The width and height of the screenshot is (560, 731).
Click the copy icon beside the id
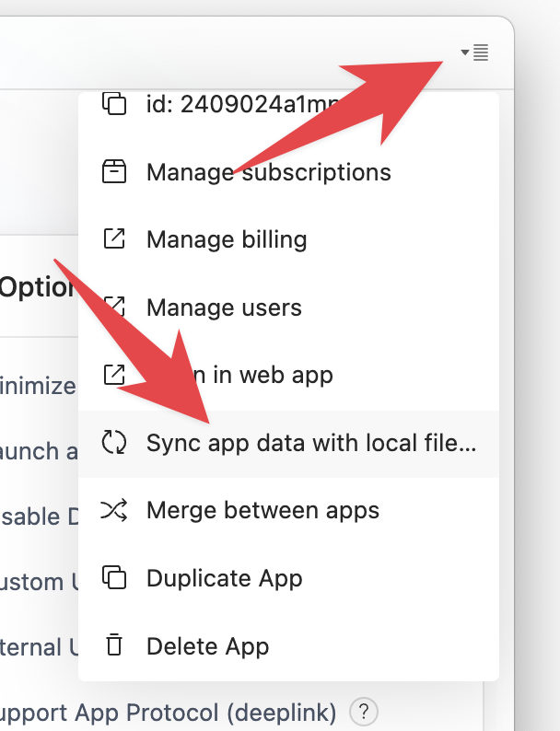click(x=114, y=103)
